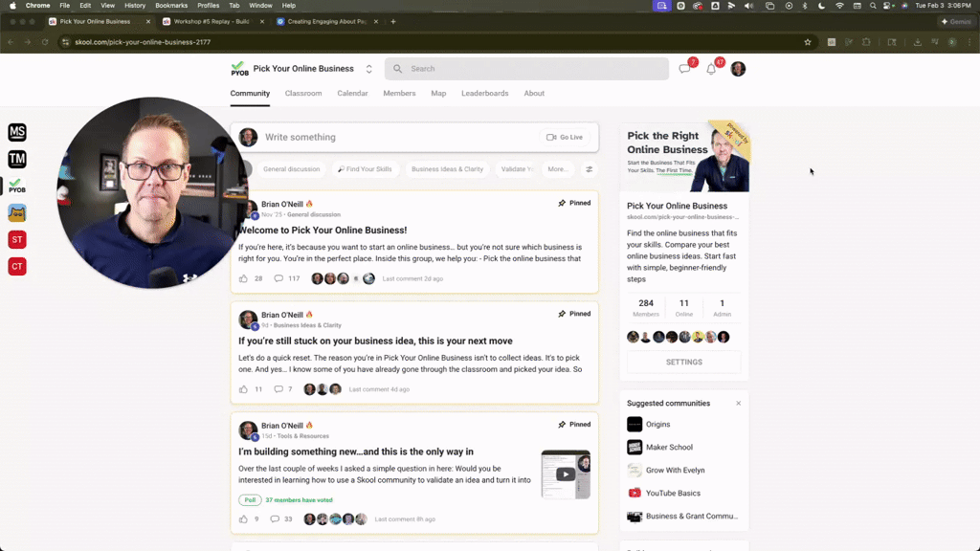The height and width of the screenshot is (551, 980).
Task: Click the community Search field
Action: tap(526, 69)
